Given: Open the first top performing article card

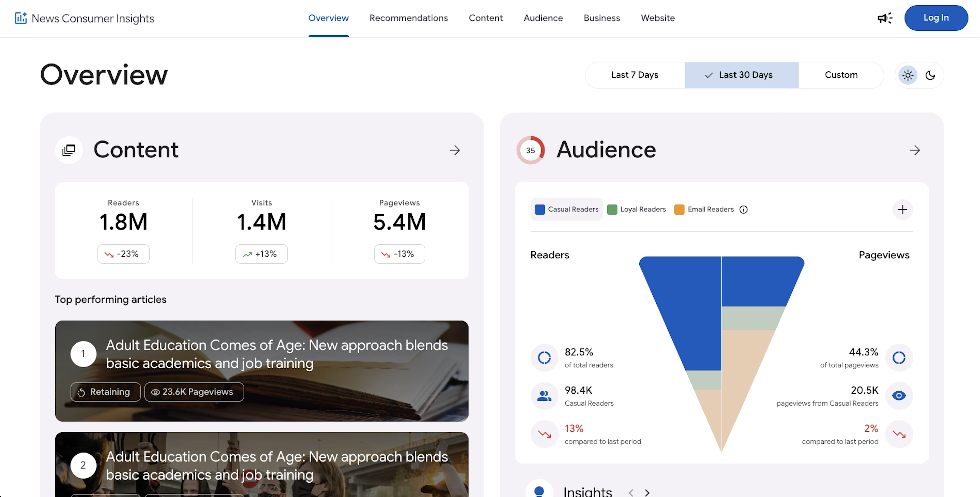Looking at the screenshot, I should (262, 371).
